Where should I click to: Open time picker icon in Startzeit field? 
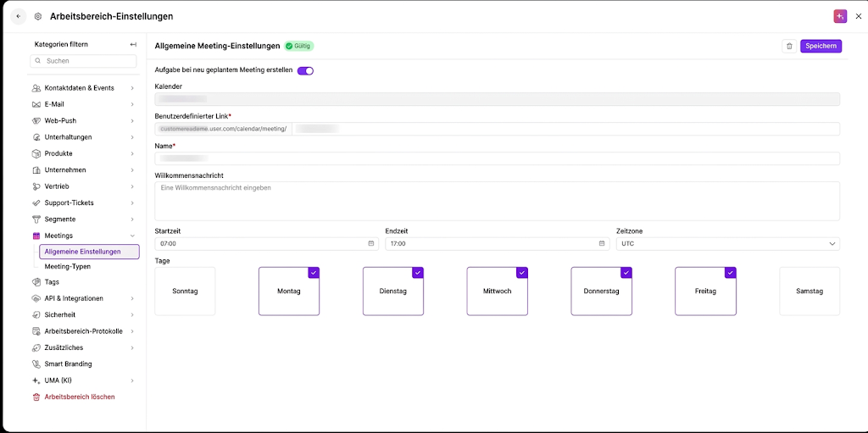coord(371,244)
